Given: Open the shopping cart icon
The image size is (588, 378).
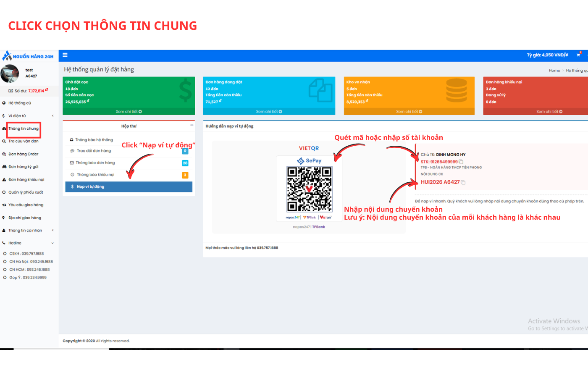Looking at the screenshot, I should [x=578, y=55].
